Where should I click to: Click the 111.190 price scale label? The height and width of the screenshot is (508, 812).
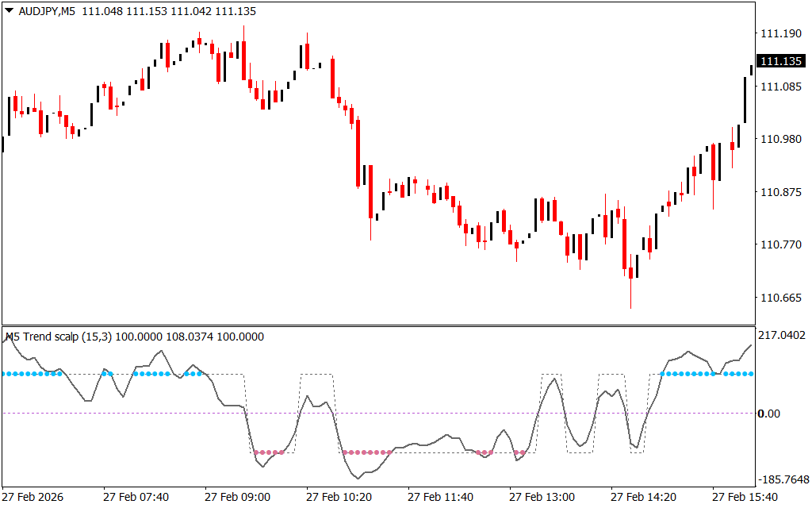coord(779,33)
